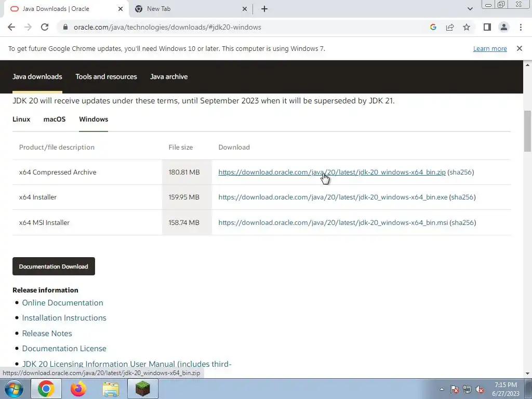Share this page icon

tap(450, 27)
